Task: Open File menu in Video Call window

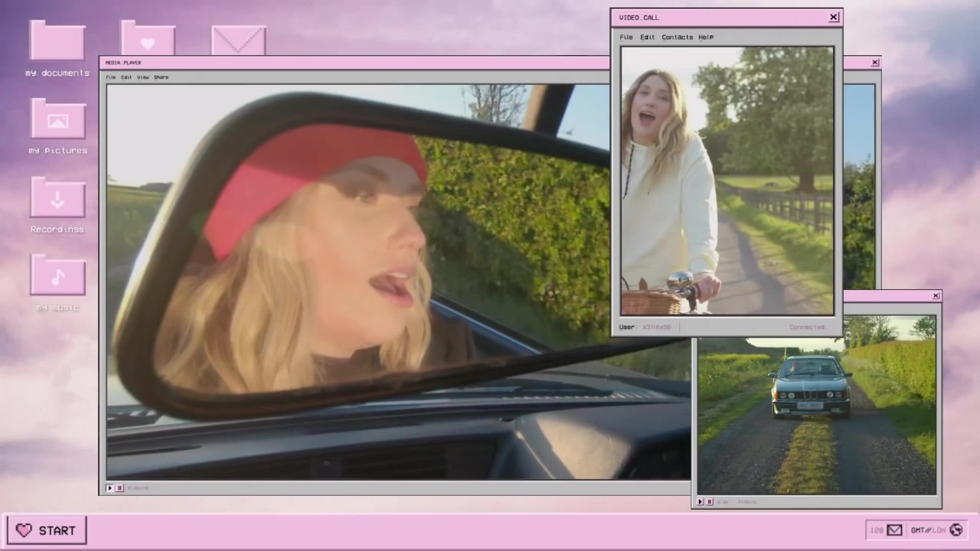Action: point(626,37)
